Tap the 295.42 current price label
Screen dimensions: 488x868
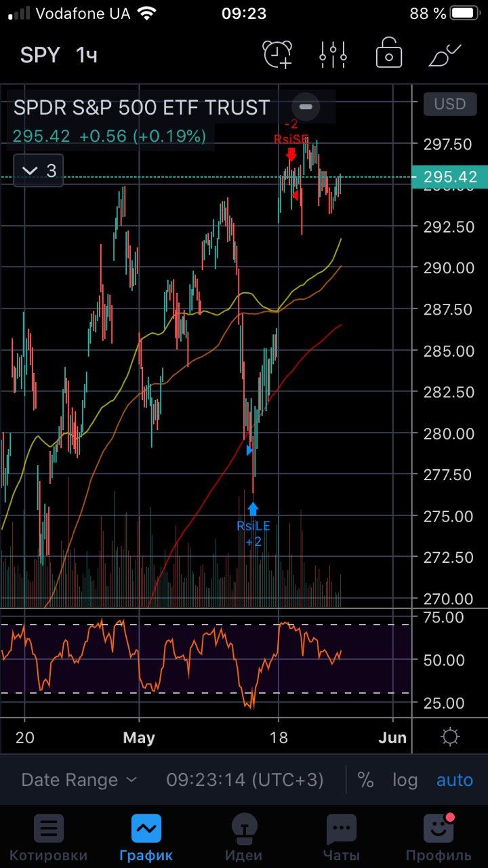(450, 177)
